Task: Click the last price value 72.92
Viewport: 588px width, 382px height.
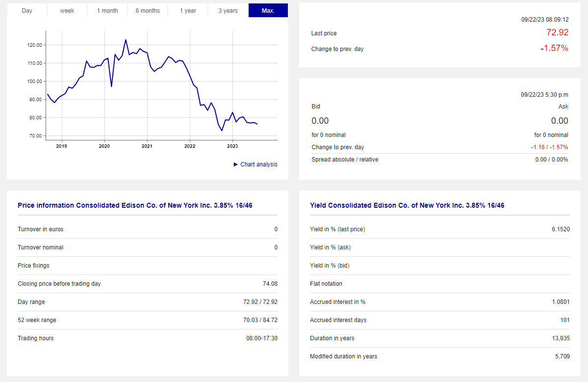Action: point(557,32)
